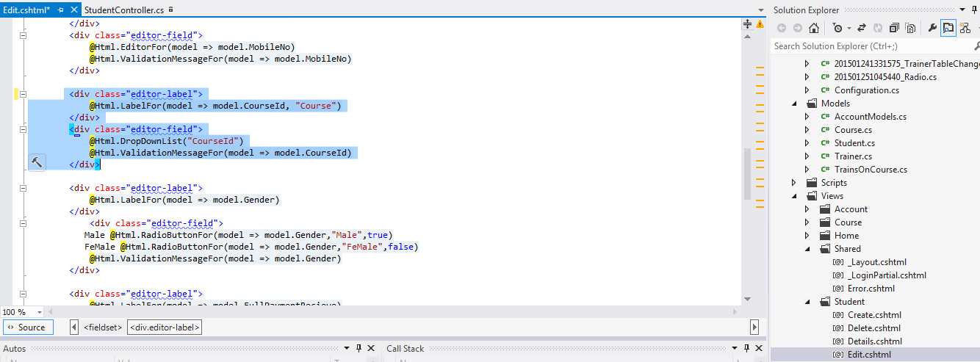The width and height of the screenshot is (980, 362).
Task: Close the Call Stack panel with its X
Action: click(x=759, y=349)
